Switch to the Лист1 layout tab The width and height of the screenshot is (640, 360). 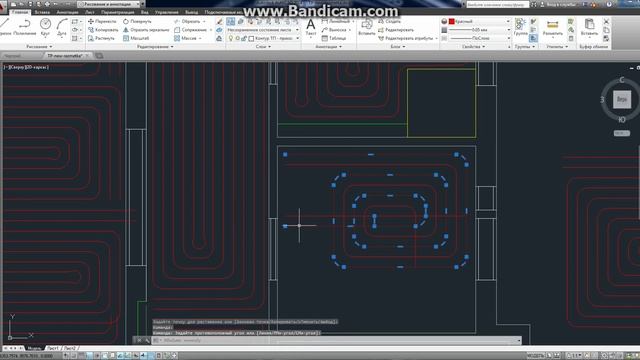tap(53, 349)
